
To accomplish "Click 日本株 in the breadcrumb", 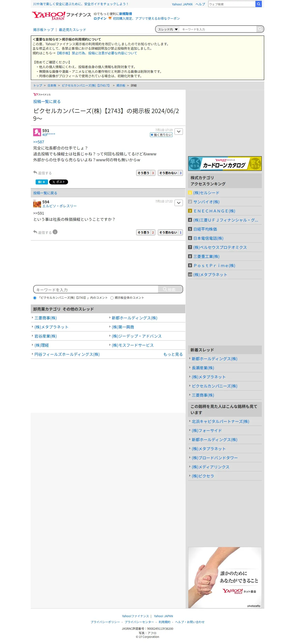I will point(52,86).
